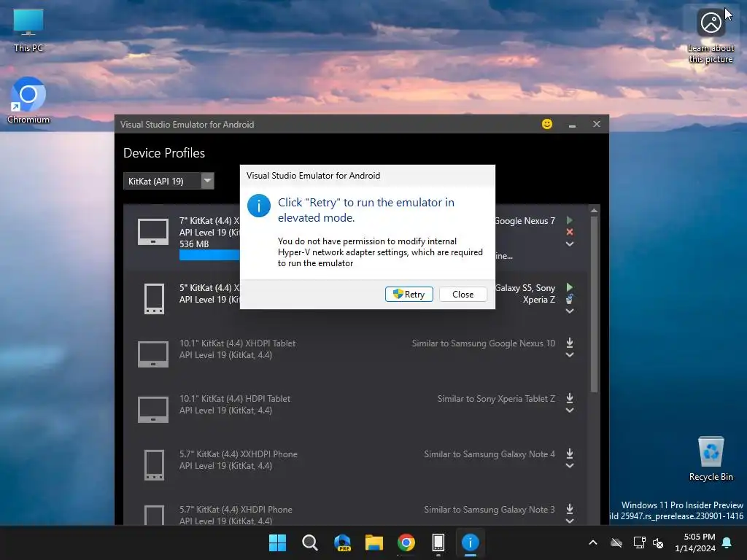The width and height of the screenshot is (747, 560).
Task: Open the clock showing 5:05 PM
Action: click(695, 542)
